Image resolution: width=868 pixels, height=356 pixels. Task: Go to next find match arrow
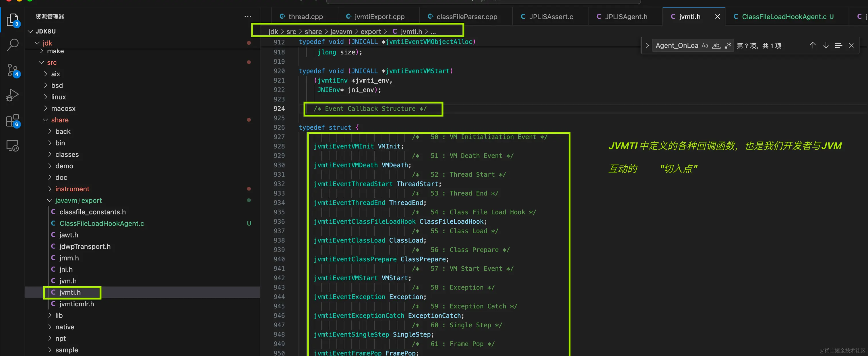click(x=826, y=46)
